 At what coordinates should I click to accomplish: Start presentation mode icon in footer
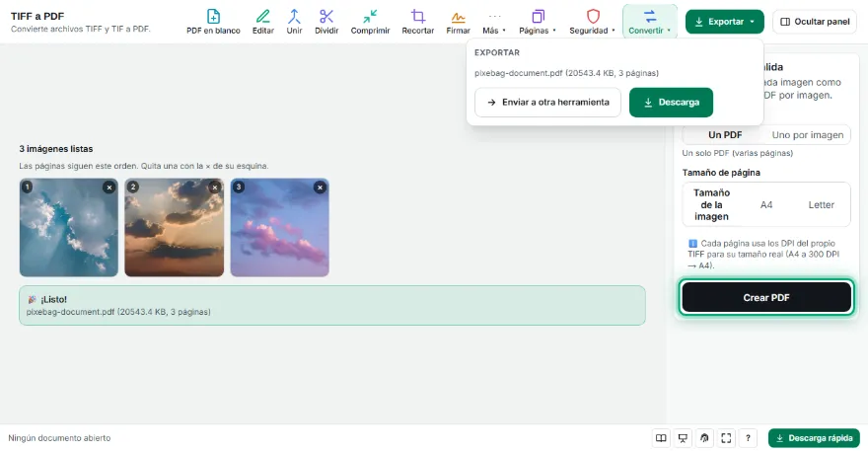point(683,438)
